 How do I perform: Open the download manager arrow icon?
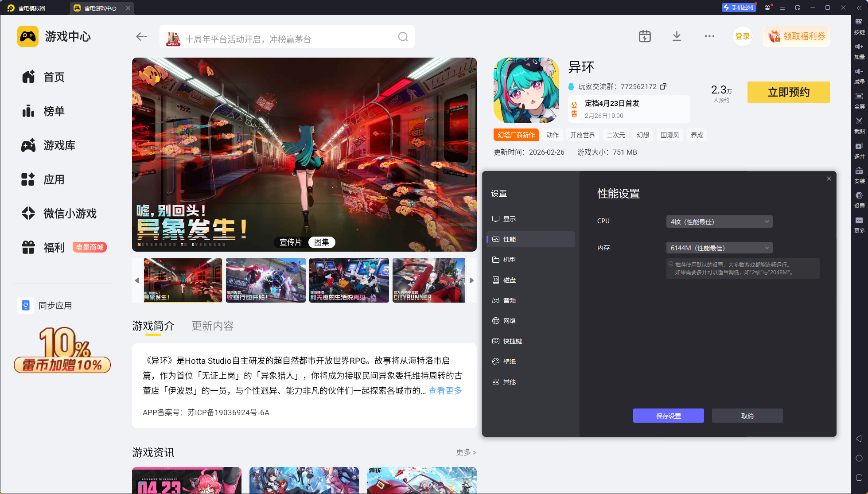pos(677,36)
